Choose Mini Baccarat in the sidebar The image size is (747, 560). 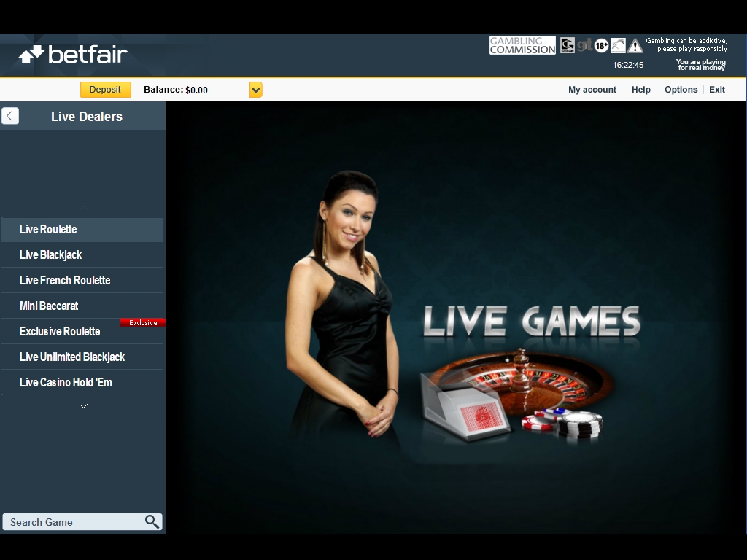click(49, 306)
